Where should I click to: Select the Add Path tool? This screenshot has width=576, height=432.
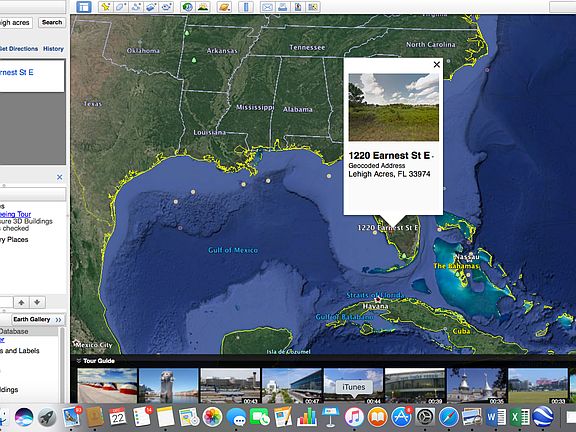[136, 7]
